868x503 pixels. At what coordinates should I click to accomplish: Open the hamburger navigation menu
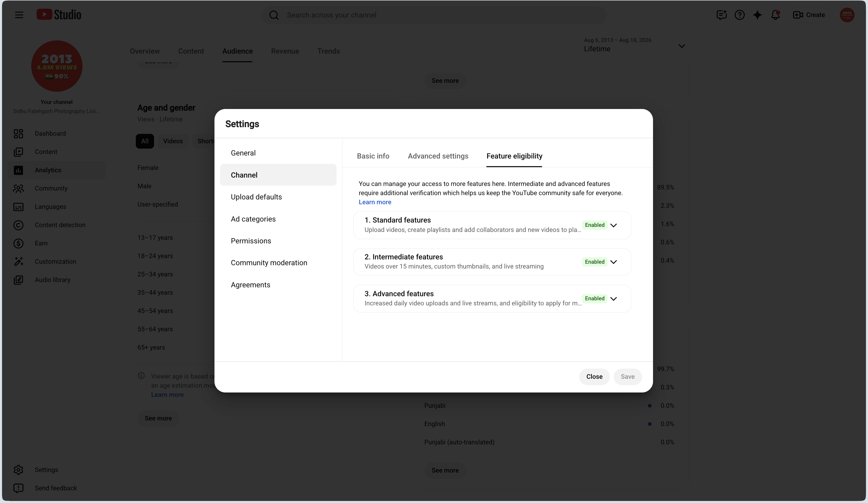click(x=19, y=15)
